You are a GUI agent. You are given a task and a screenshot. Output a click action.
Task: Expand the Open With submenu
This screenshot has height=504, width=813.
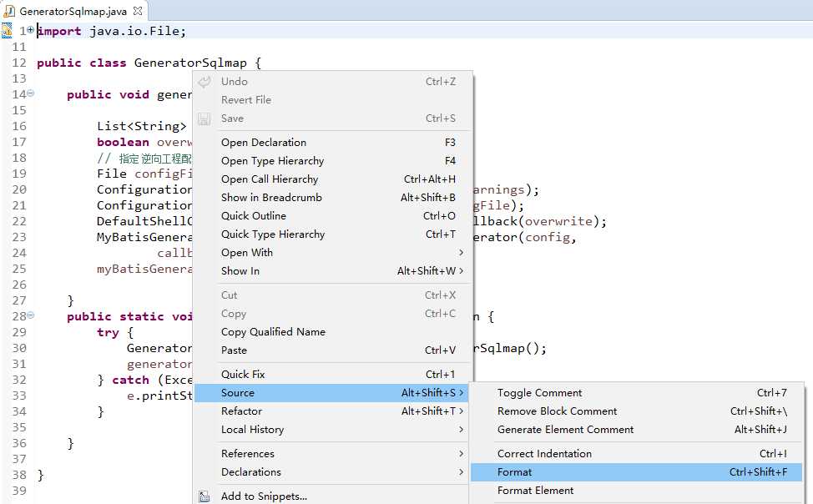point(333,253)
